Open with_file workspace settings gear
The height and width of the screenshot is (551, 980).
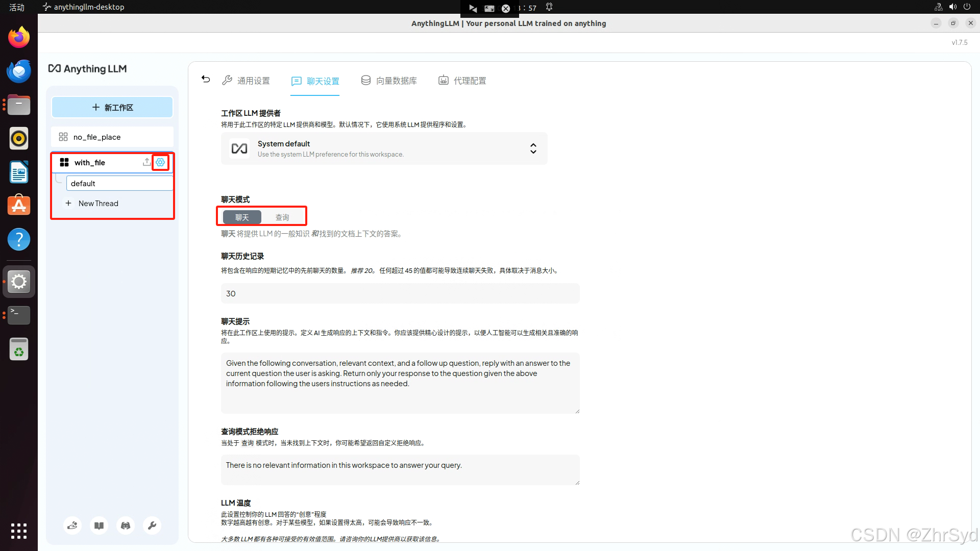160,162
